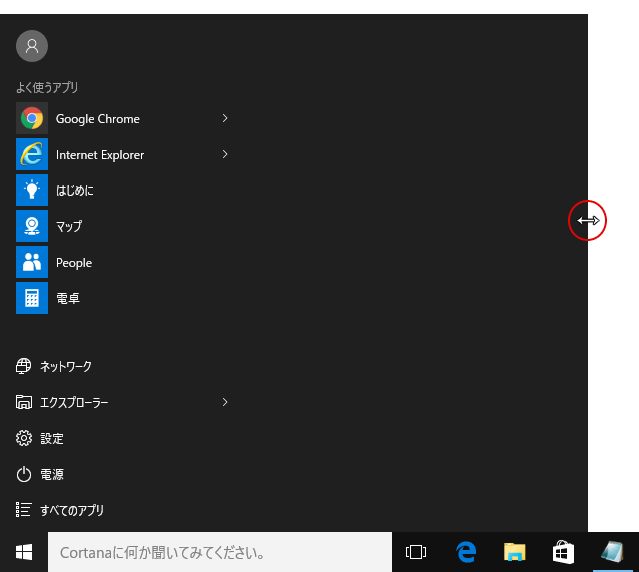
Task: Click the エクスプローラー folder icon
Action: pyautogui.click(x=24, y=402)
